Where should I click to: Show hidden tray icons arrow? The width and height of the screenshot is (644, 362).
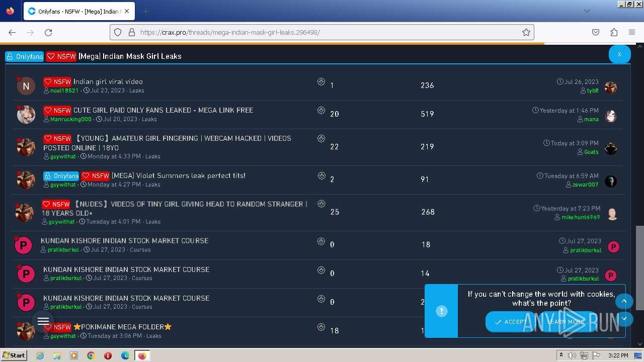[x=561, y=355]
